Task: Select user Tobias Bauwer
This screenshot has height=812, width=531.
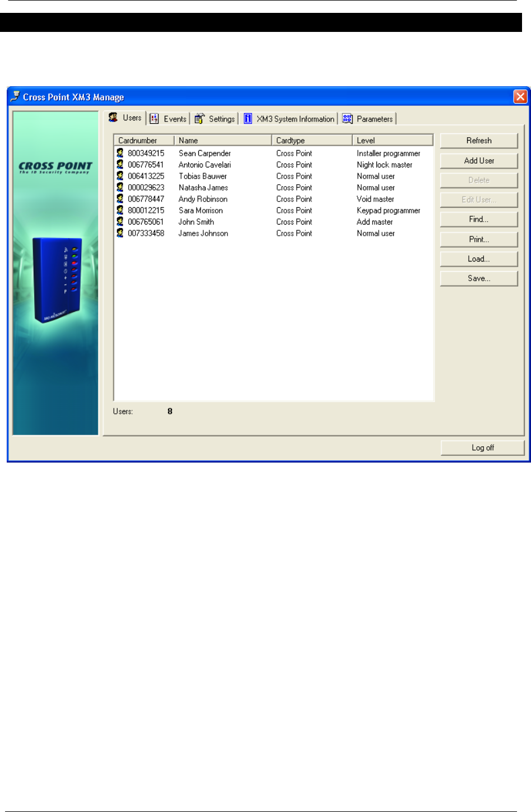Action: click(203, 176)
